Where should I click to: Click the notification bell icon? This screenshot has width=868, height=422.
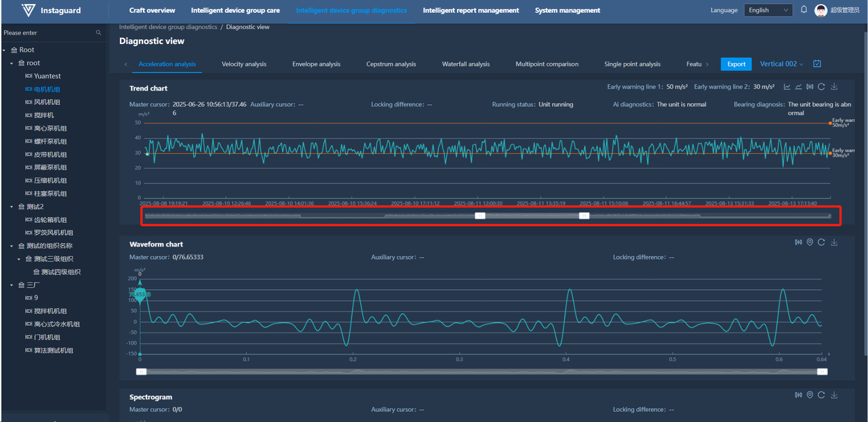point(804,10)
